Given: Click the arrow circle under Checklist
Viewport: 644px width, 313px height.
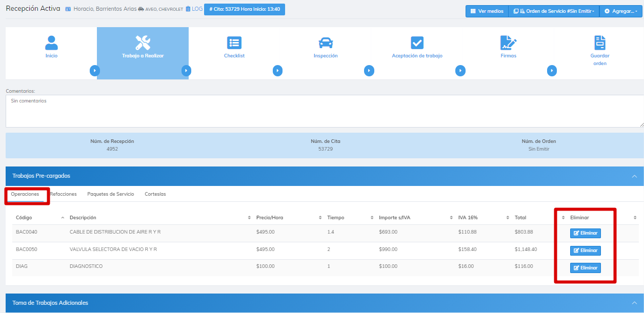Looking at the screenshot, I should (x=277, y=71).
